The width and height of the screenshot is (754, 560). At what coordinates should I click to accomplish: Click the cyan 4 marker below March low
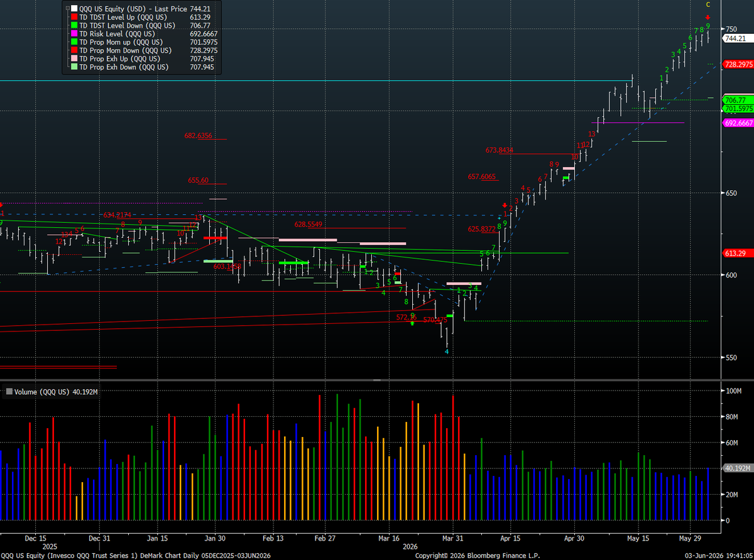[x=447, y=352]
